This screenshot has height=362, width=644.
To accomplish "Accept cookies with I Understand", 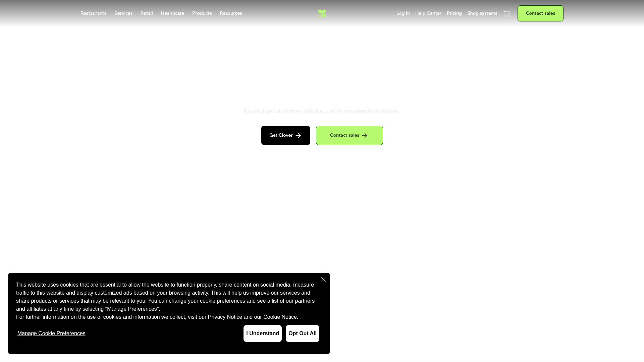I will (263, 334).
